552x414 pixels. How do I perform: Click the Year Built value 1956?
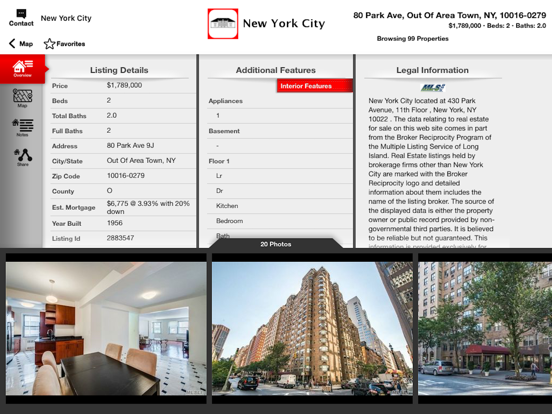tap(115, 223)
